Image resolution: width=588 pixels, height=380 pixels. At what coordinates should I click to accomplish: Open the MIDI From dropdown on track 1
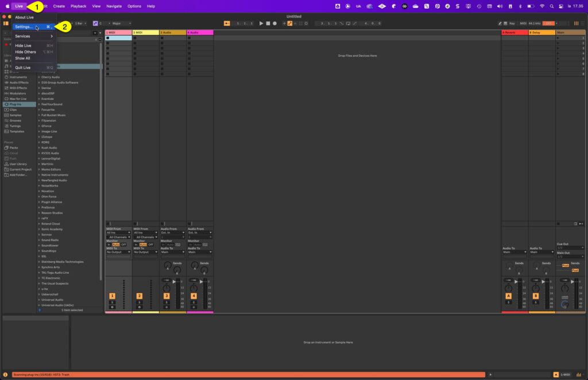(x=118, y=232)
